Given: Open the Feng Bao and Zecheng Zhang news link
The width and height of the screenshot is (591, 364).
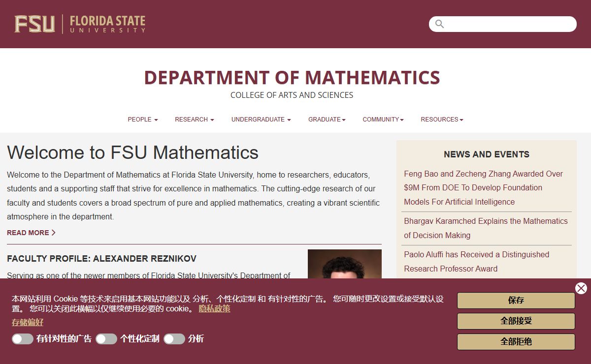Looking at the screenshot, I should [483, 188].
